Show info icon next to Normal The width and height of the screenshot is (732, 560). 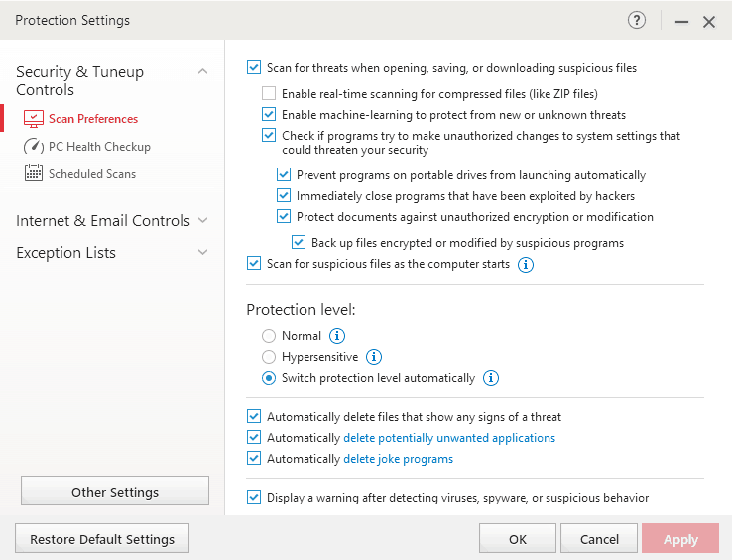(337, 336)
